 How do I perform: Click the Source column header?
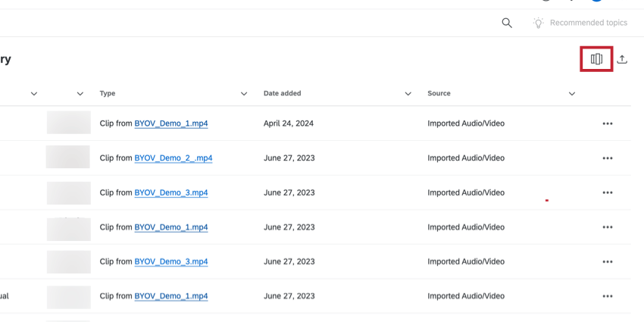click(439, 94)
